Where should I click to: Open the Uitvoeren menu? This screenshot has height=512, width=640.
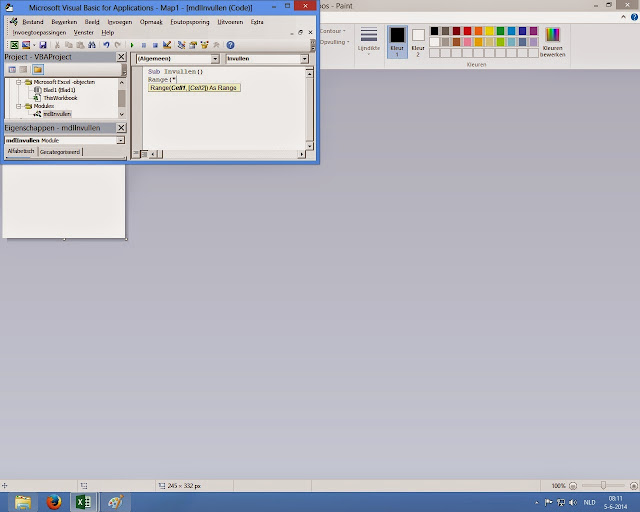coord(230,22)
